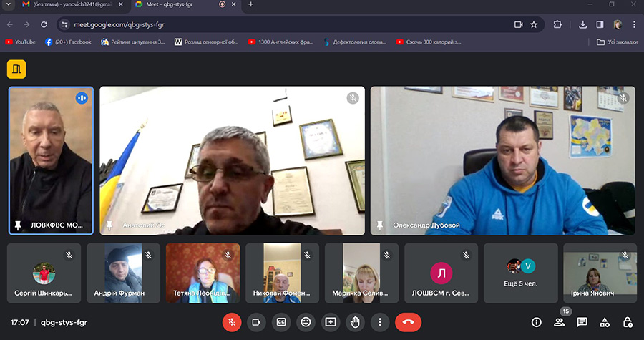Click the muted mic icon on Анатолий Ос tile
The width and height of the screenshot is (644, 340).
353,98
